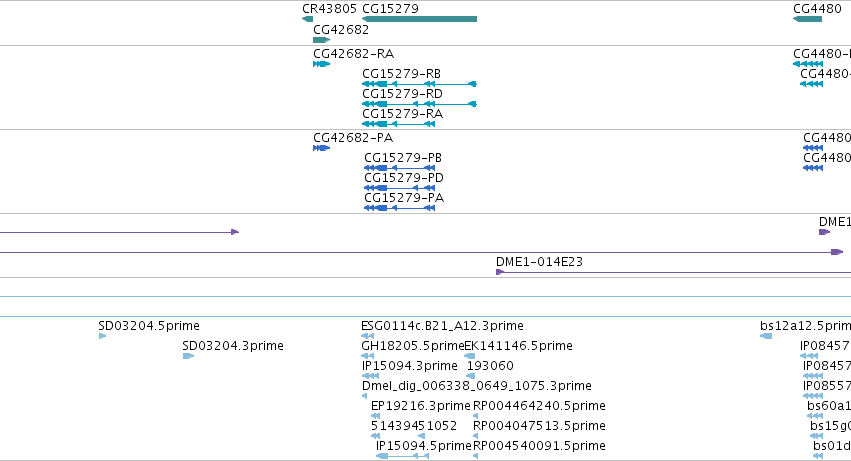Select the CR43805 gene label

pos(329,9)
